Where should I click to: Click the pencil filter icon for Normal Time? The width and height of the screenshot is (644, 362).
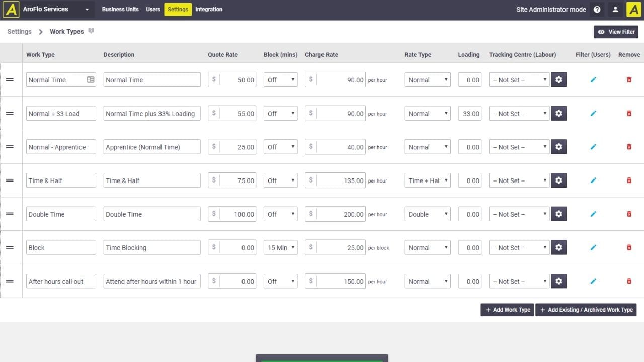click(x=593, y=80)
